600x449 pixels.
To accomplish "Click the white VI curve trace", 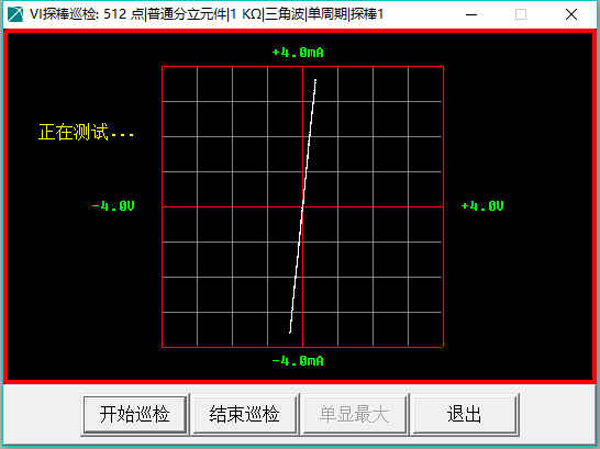I will [303, 206].
